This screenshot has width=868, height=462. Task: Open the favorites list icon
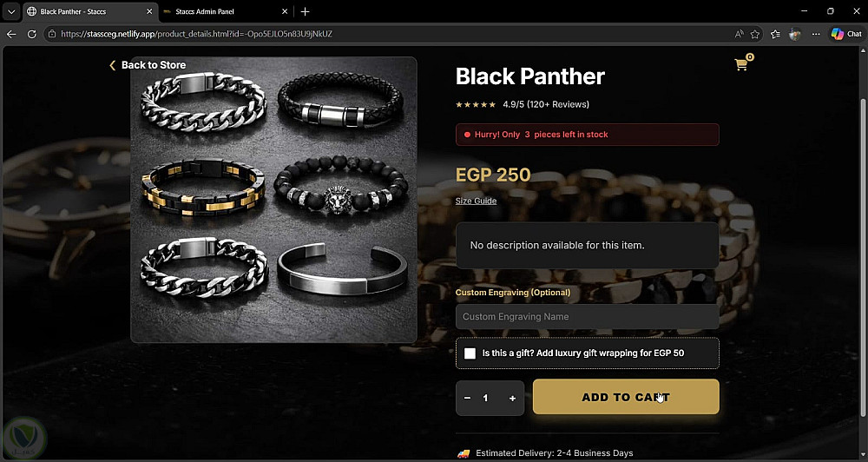point(775,34)
